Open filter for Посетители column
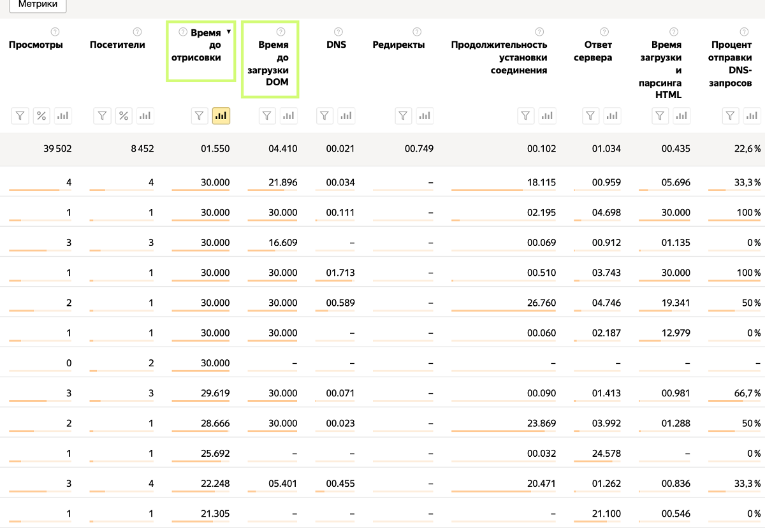 pos(103,115)
